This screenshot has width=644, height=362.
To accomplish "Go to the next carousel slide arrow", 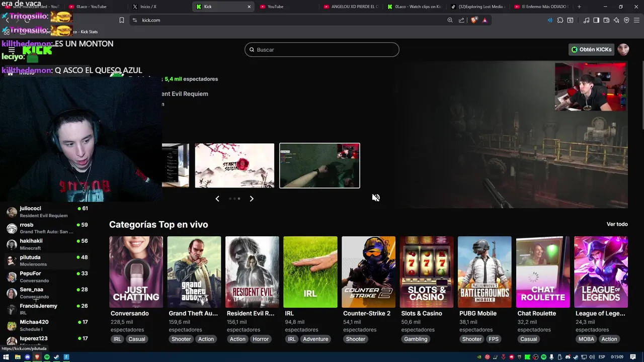I will tap(252, 199).
